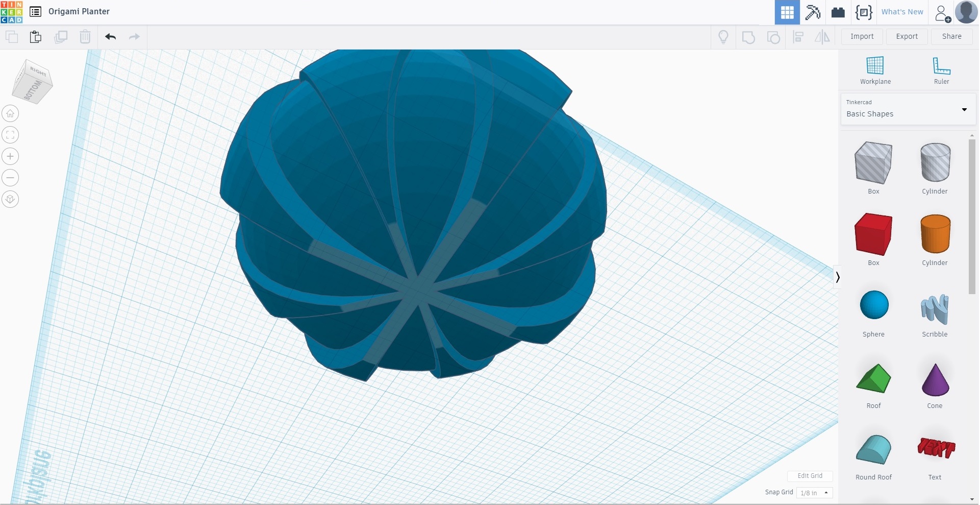
Task: Open the Blocks pickaxe mode
Action: click(813, 12)
